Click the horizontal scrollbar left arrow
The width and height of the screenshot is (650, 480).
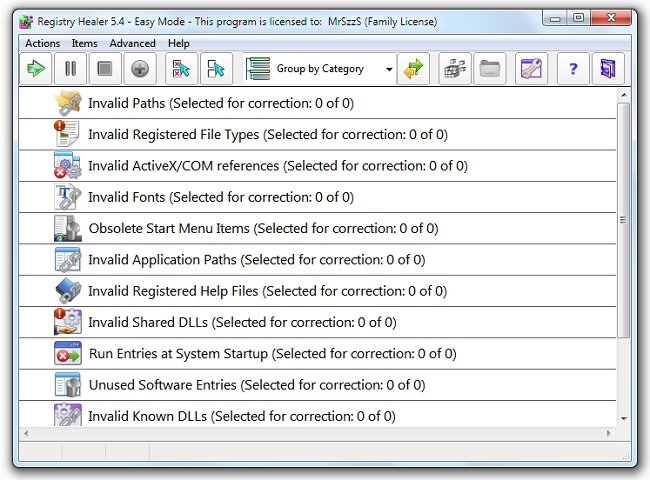pyautogui.click(x=26, y=434)
